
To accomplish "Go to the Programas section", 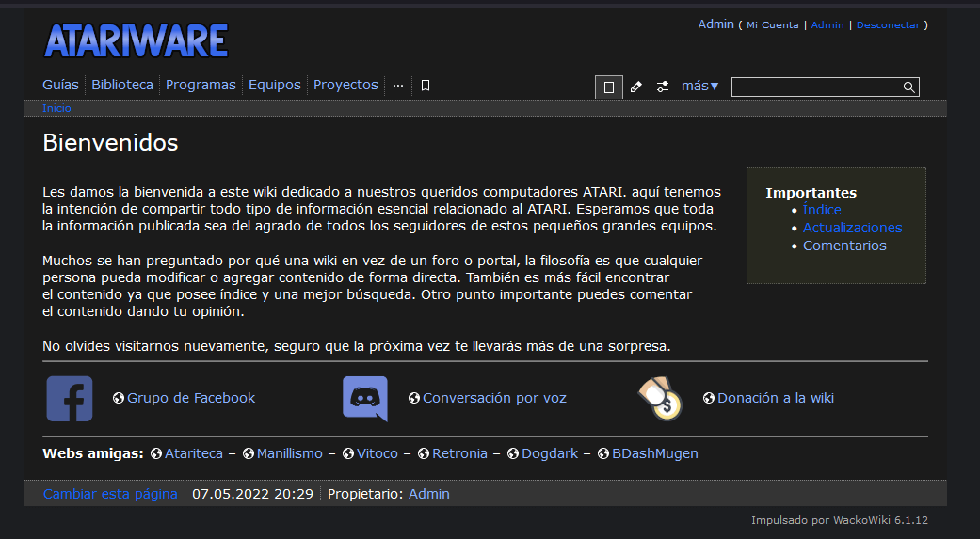I will click(201, 85).
